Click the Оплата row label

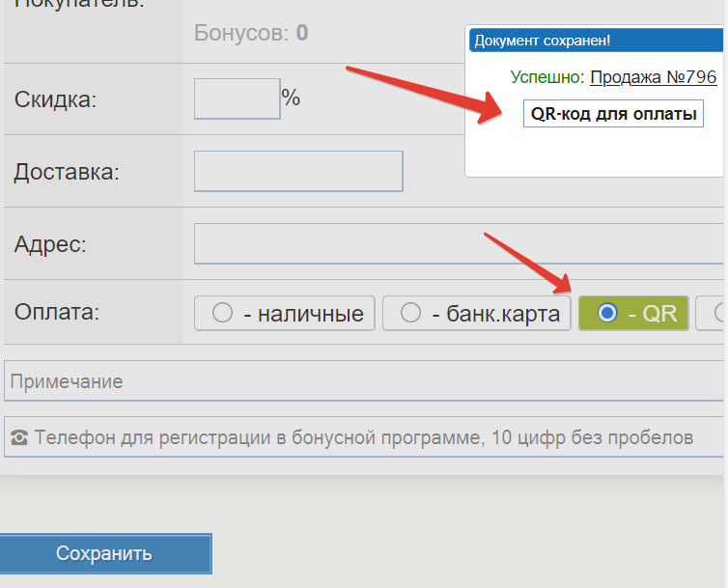tap(57, 312)
